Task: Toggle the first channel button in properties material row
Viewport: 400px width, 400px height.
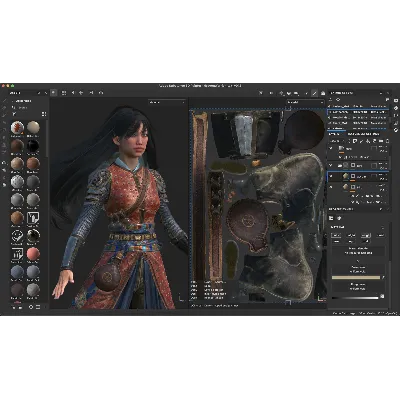Action: (336, 236)
